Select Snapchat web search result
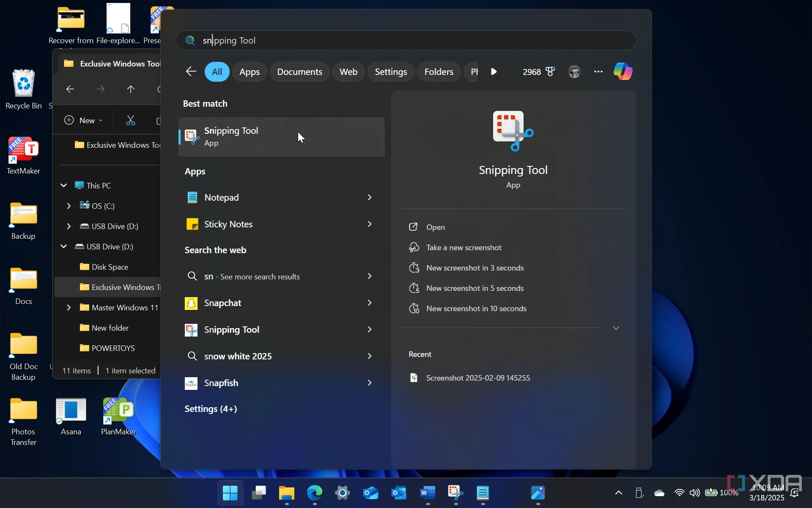 click(281, 303)
